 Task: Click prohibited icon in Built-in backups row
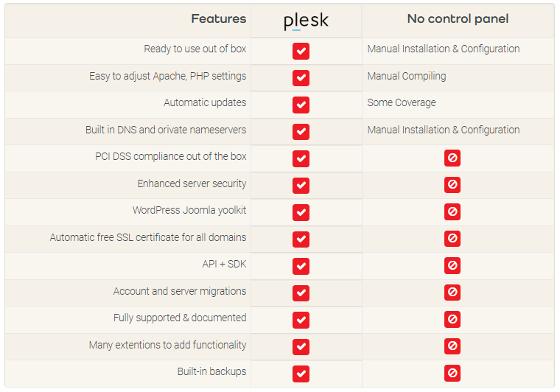(452, 373)
